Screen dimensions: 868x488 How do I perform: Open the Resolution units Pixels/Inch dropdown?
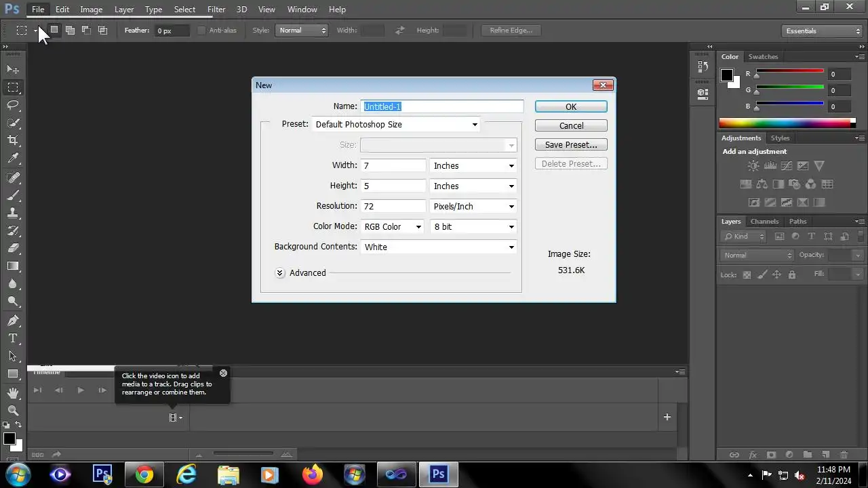(473, 207)
